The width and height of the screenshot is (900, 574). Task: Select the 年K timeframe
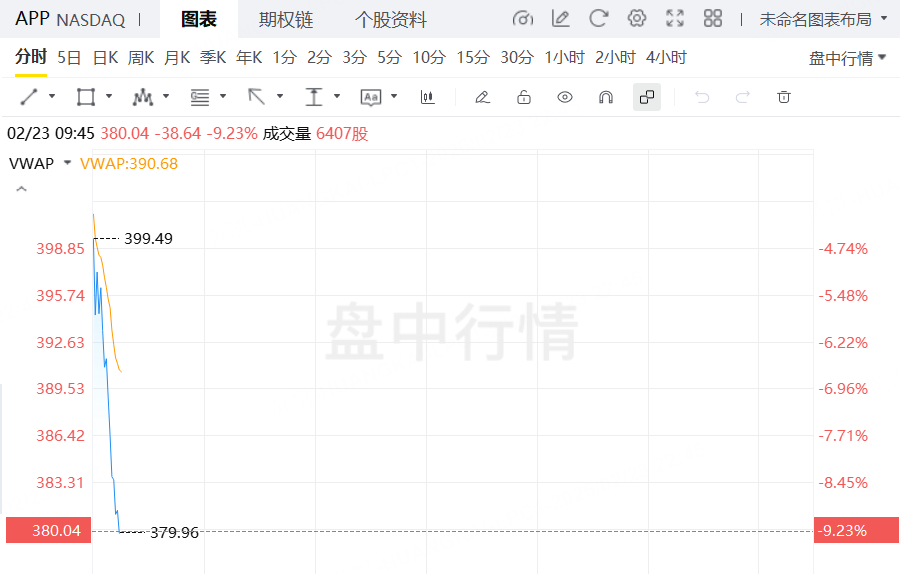pos(249,57)
